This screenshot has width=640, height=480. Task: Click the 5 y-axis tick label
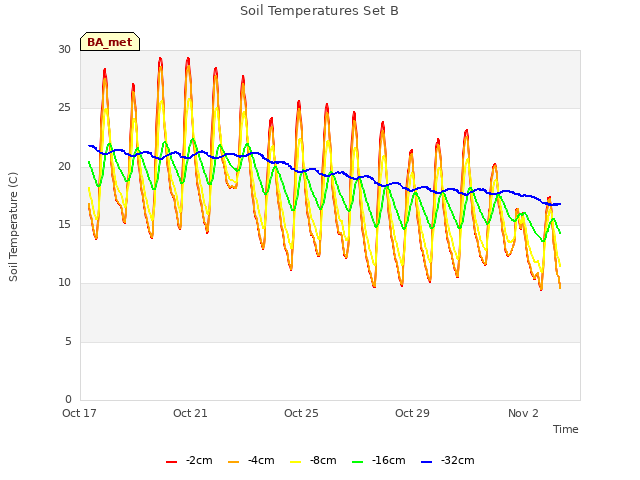(68, 342)
